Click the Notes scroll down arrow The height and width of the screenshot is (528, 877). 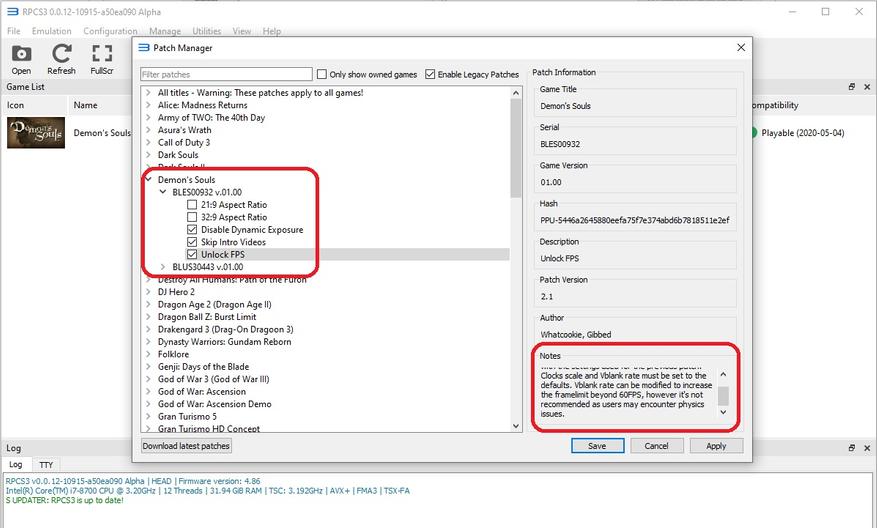(723, 412)
